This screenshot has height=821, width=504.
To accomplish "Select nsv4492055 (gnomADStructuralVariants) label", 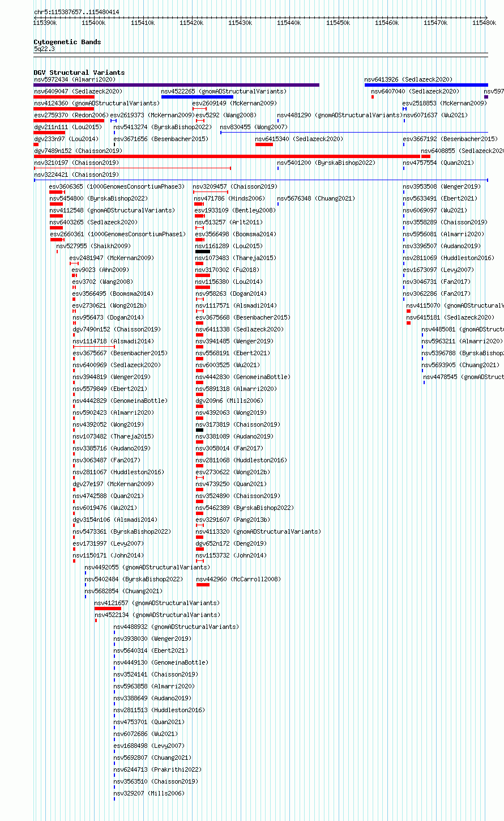I will point(147,568).
